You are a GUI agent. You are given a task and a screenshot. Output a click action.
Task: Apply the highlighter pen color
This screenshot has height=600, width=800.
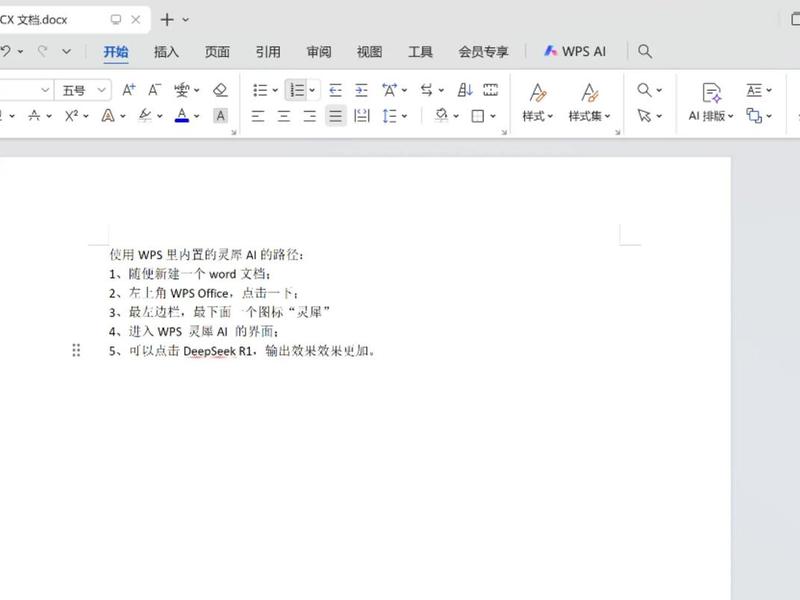145,116
